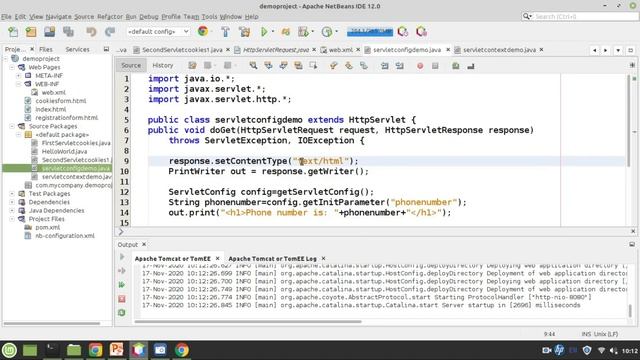Collapse the Web Pages node
Viewport: 640px width, 360px height.
[x=12, y=67]
